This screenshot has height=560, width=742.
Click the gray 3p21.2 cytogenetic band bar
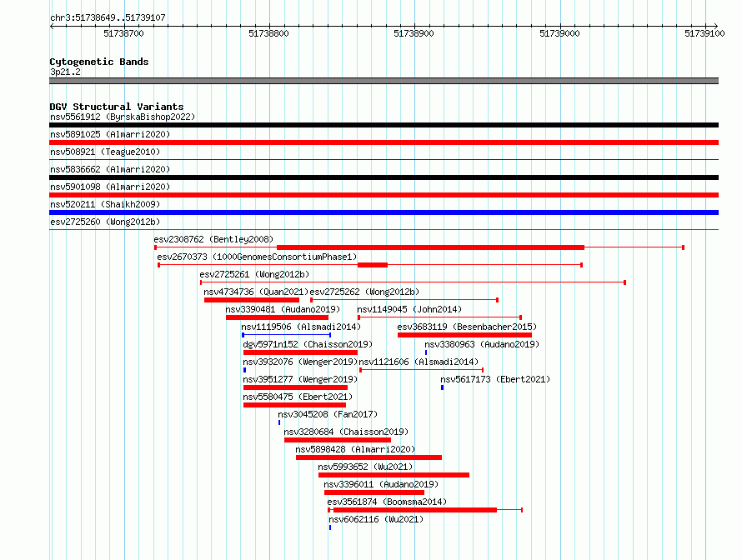click(x=384, y=81)
